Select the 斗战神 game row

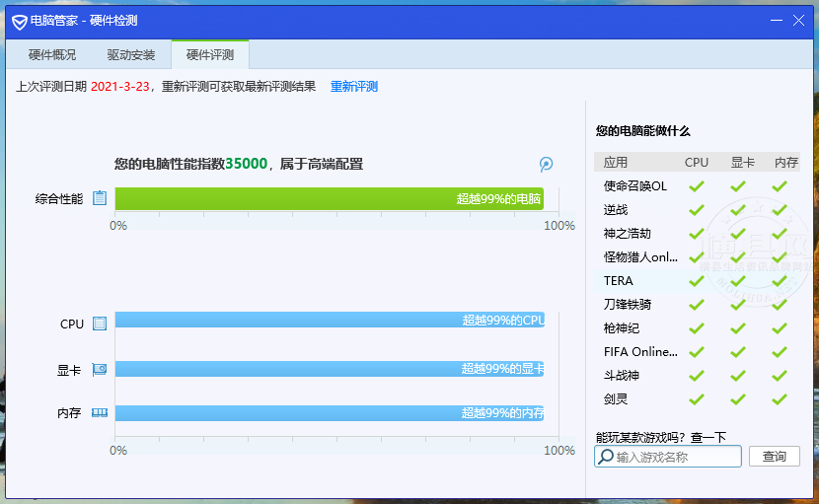point(697,376)
